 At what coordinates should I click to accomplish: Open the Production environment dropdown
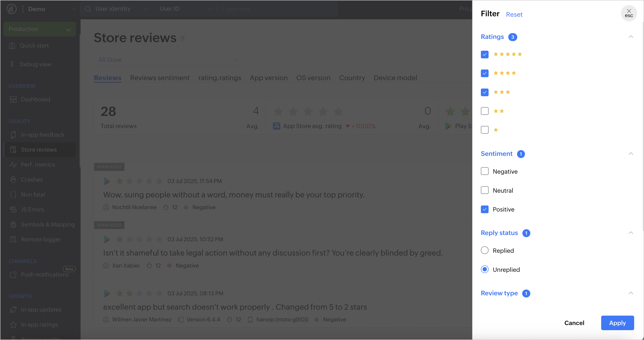[x=39, y=29]
